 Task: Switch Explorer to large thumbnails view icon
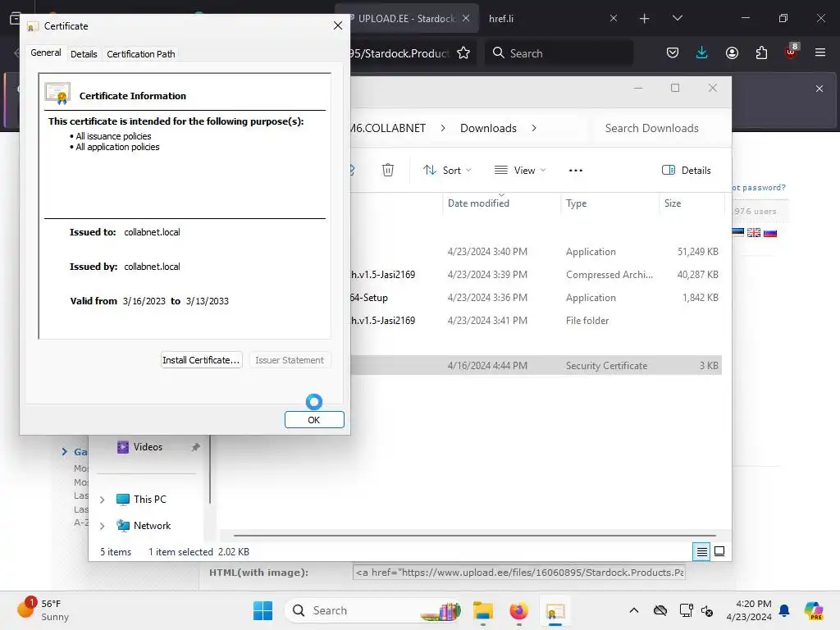click(719, 551)
